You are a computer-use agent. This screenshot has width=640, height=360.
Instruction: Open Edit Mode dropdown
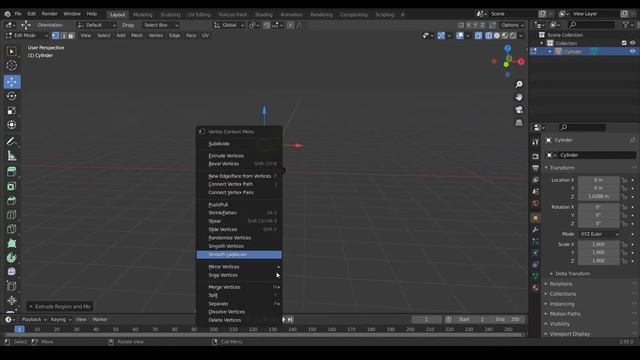click(x=26, y=36)
